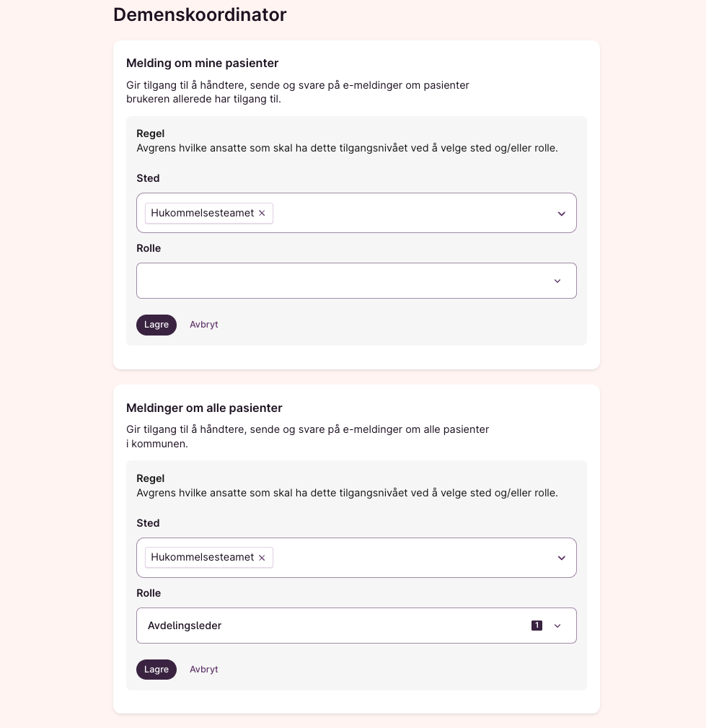Screen dimensions: 706x728
Task: Click Hukommelsesteamet tag text in Melding om mine pasienter
Action: pyautogui.click(x=203, y=213)
